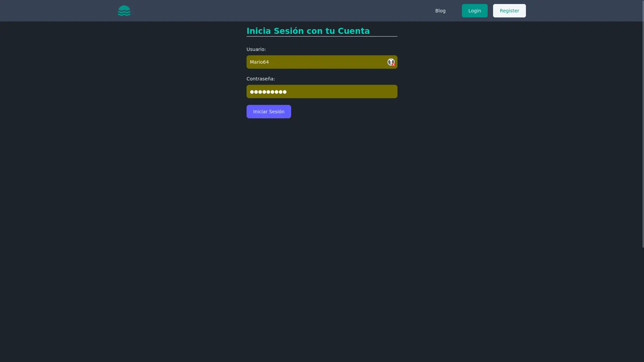Click the teal wave logo icon

click(x=124, y=11)
